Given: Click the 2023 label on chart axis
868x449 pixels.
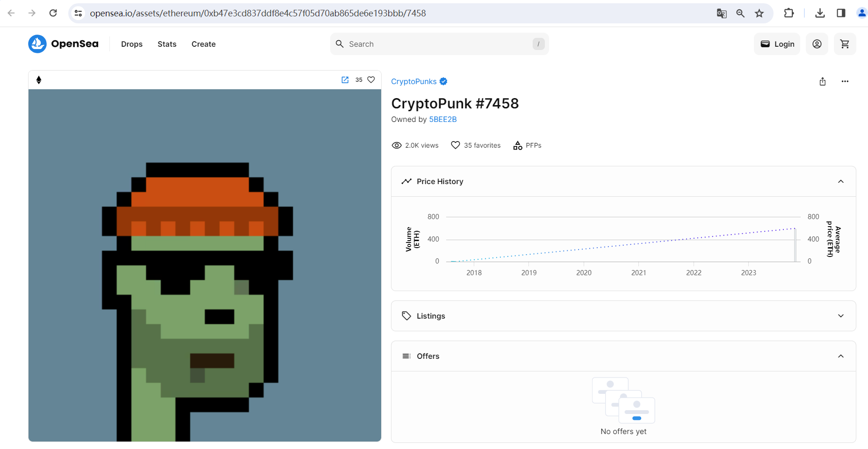Looking at the screenshot, I should point(749,273).
